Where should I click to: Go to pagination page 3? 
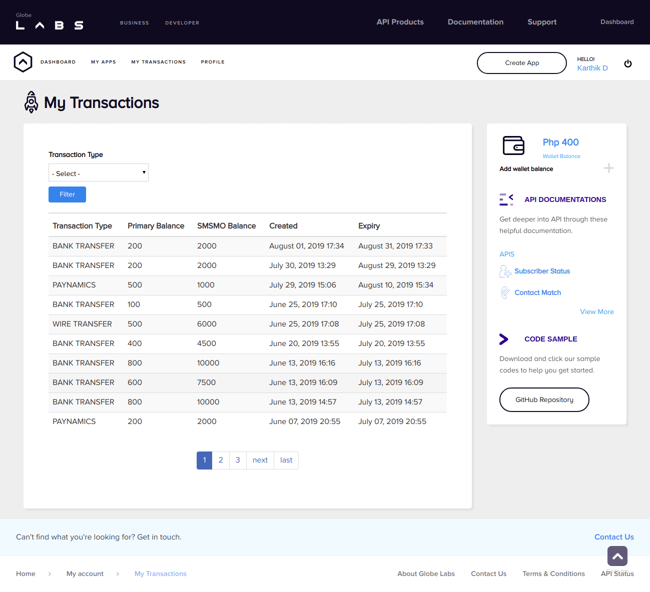[x=238, y=460]
